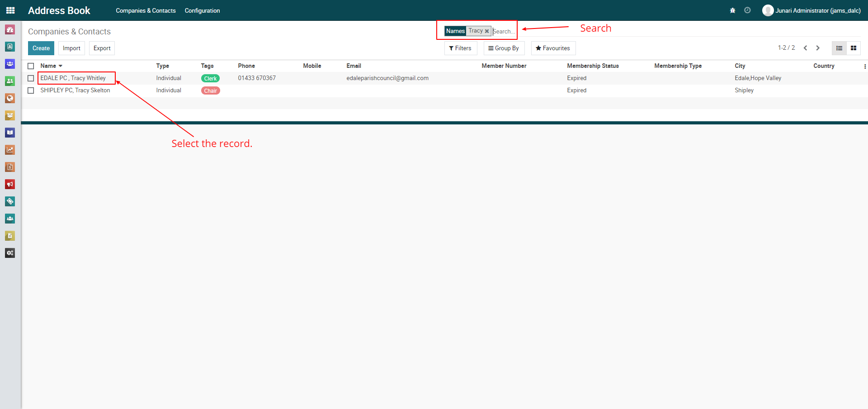
Task: Open the red megaphone app in sidebar
Action: tap(10, 184)
